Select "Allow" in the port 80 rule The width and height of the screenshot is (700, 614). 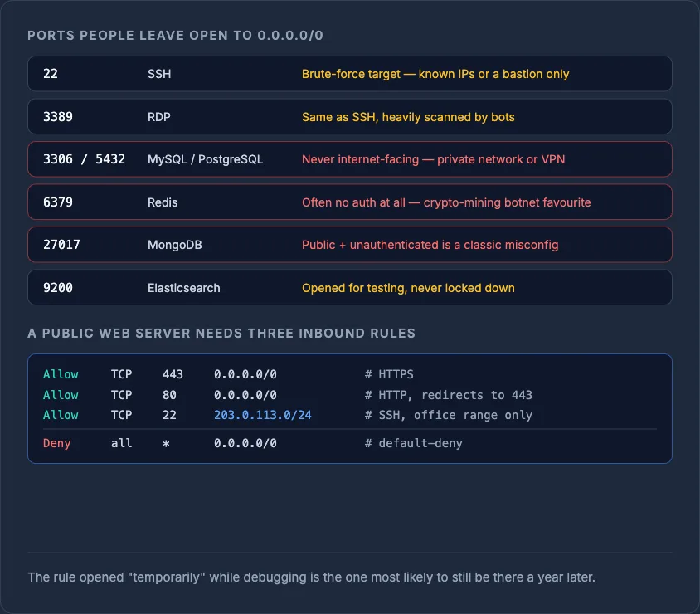coord(61,395)
